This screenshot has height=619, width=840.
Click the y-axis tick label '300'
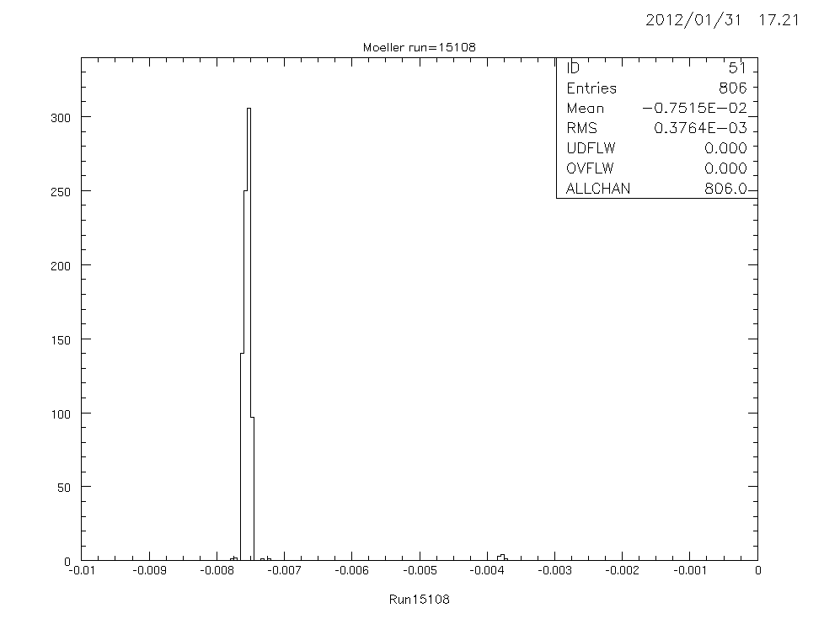(x=61, y=119)
